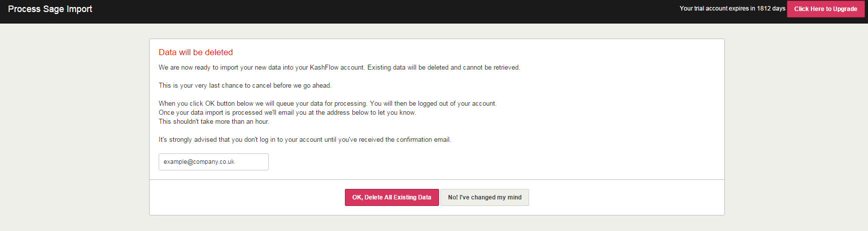Click the '1812 days' text in header
Image resolution: width=868 pixels, height=231 pixels.
[771, 9]
